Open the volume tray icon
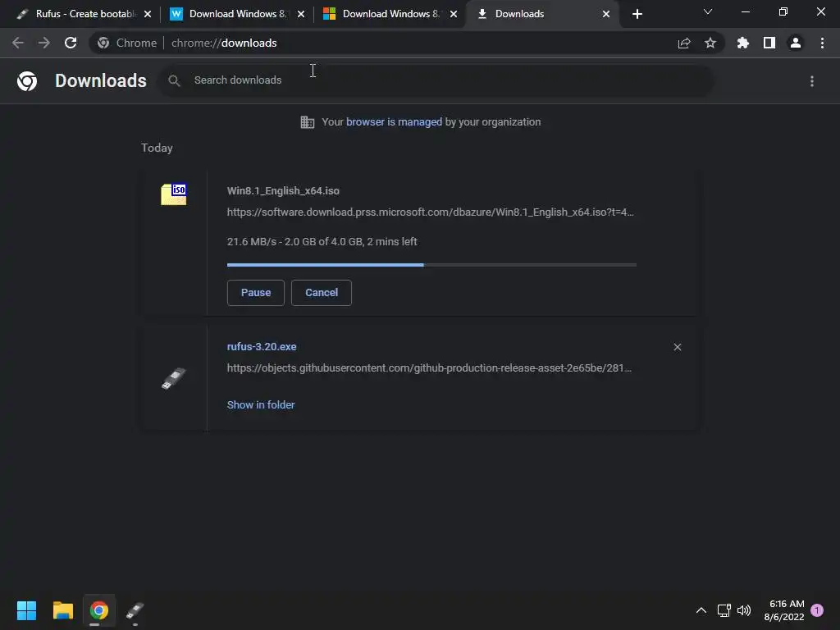Viewport: 840px width, 630px height. (744, 610)
